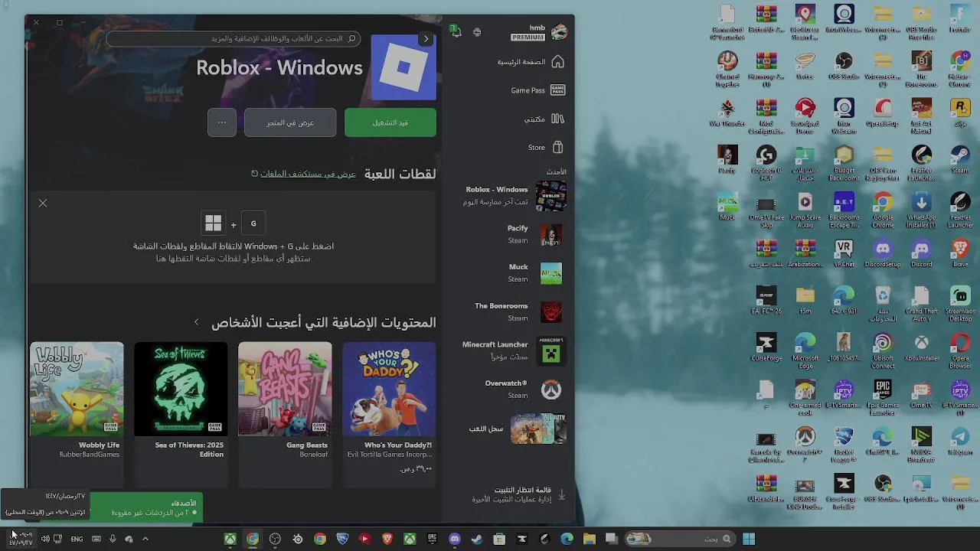Click the search field for games

234,38
